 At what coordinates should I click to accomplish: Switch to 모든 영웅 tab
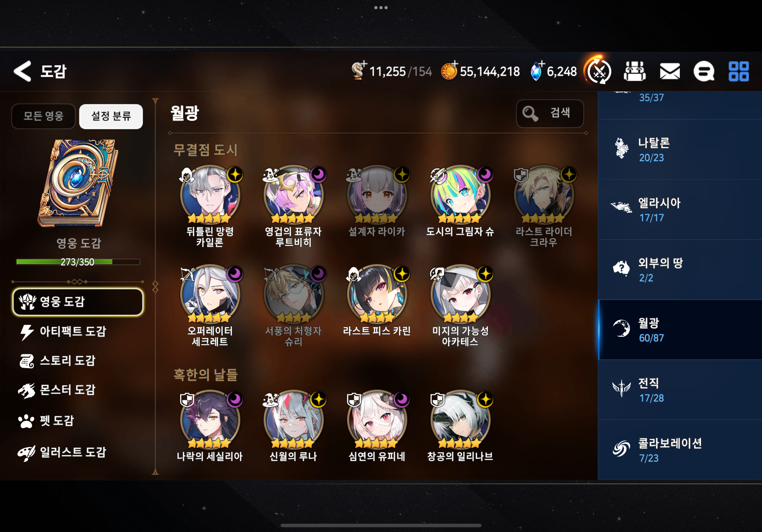point(43,116)
